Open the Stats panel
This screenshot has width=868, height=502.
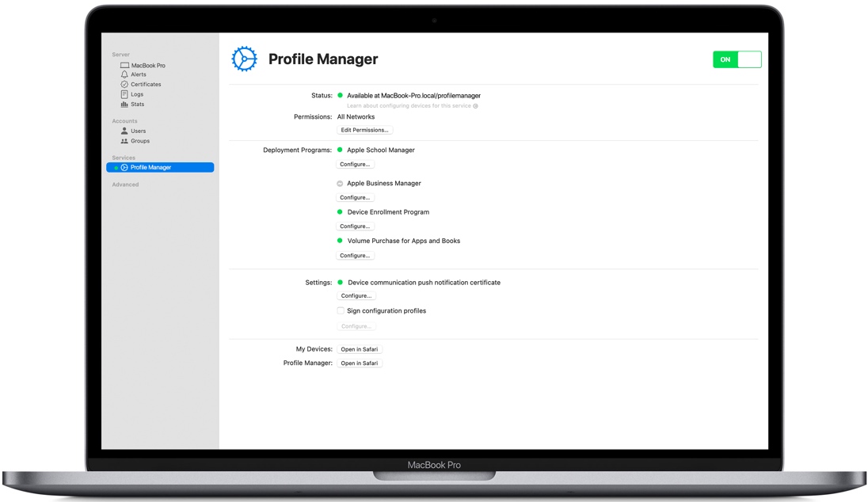pos(136,104)
